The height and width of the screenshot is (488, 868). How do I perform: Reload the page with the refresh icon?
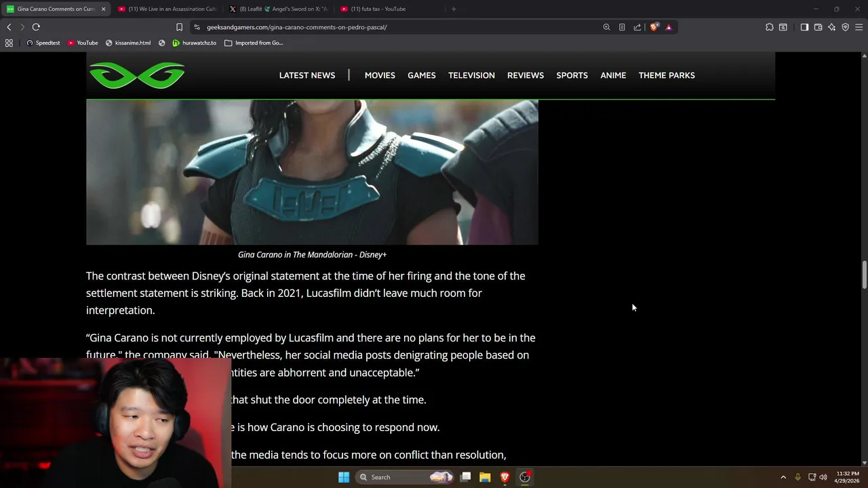[x=36, y=27]
